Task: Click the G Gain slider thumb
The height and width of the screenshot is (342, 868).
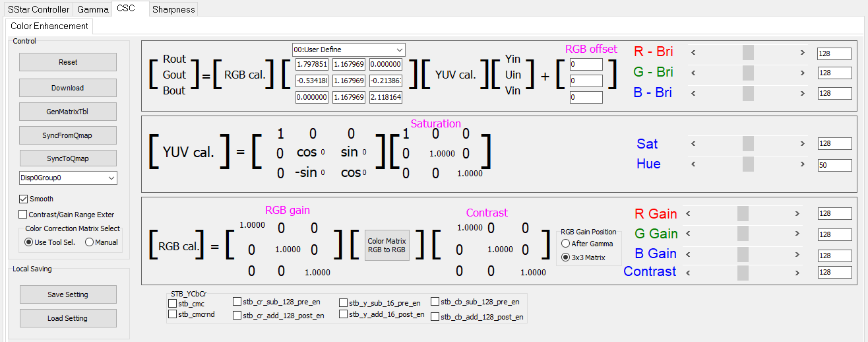Action: point(743,234)
